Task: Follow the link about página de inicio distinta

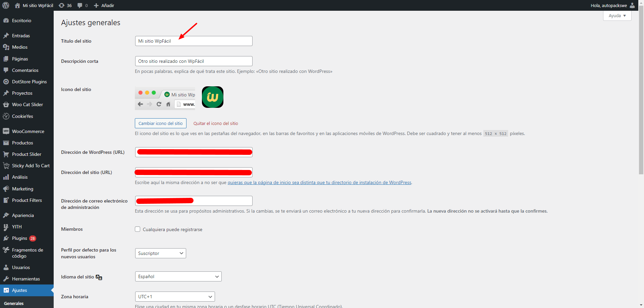Action: (x=319, y=182)
